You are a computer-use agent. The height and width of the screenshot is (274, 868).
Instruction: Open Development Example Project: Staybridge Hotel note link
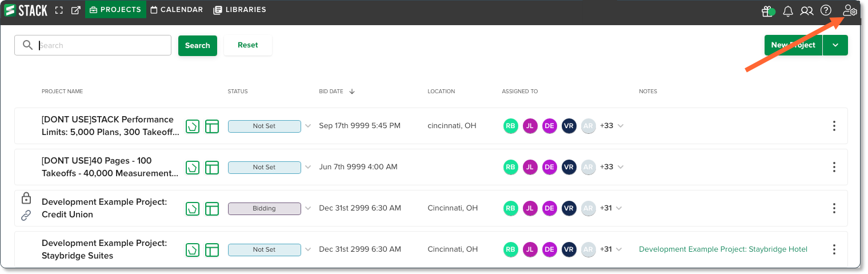[x=723, y=249]
